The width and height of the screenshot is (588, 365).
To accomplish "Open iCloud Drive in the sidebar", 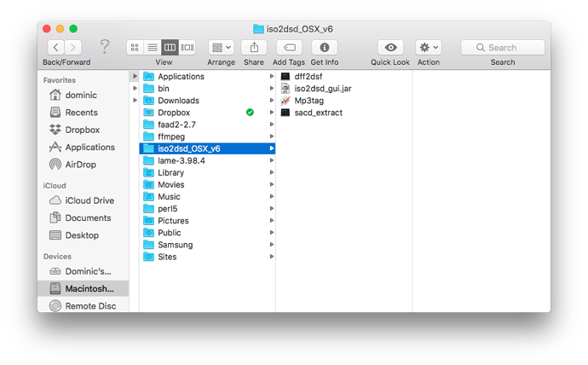I will coord(83,200).
